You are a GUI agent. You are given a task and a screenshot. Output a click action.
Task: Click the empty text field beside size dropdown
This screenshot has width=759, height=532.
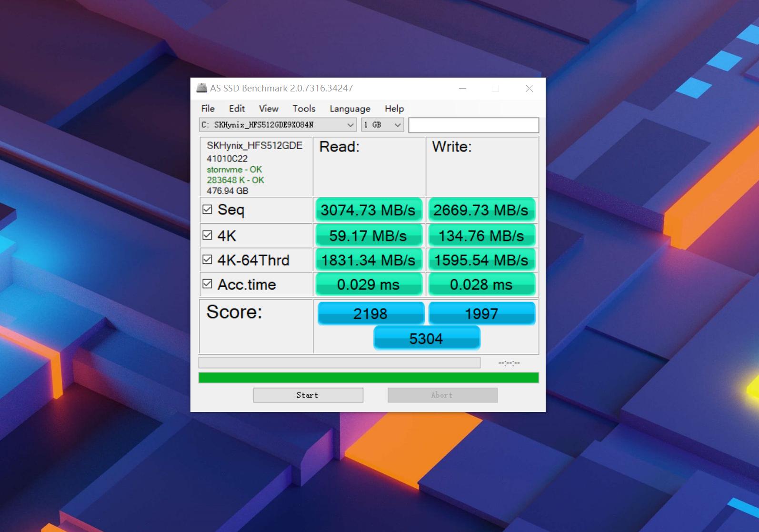[473, 125]
